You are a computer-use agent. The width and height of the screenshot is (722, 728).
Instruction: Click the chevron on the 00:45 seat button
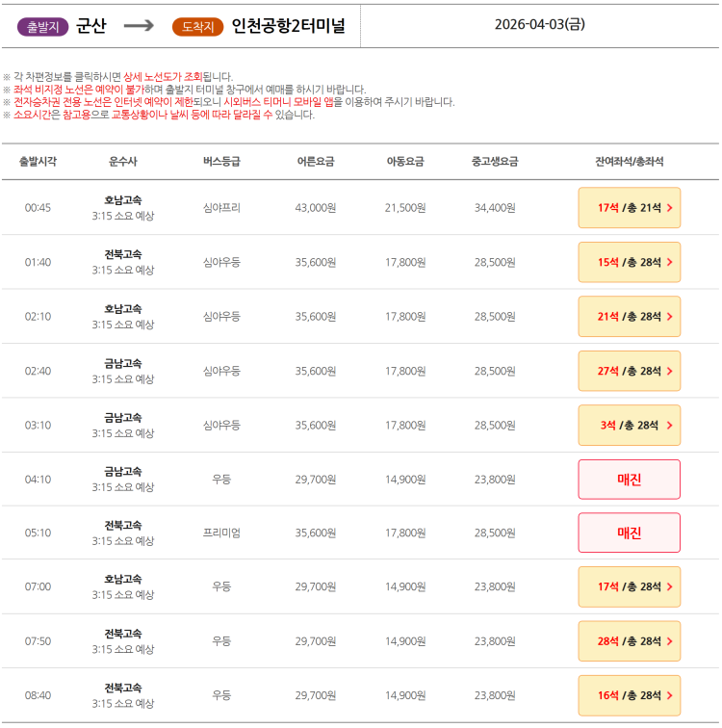669,208
